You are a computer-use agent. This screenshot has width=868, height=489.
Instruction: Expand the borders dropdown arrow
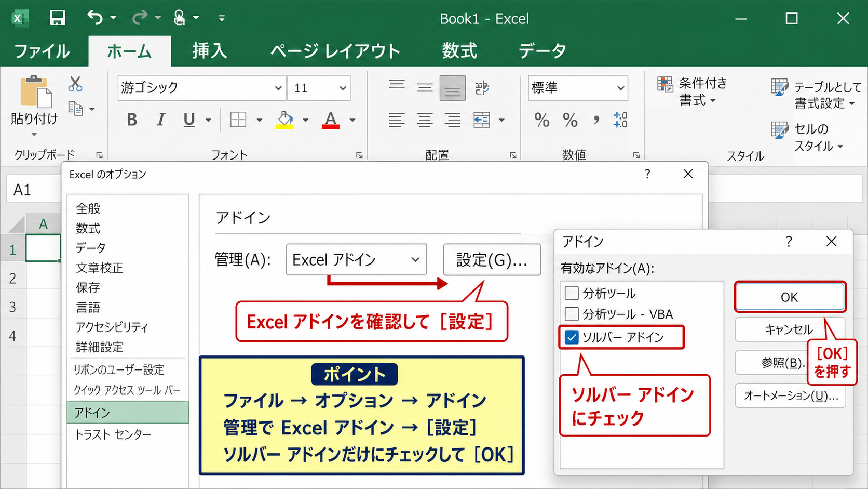click(259, 120)
